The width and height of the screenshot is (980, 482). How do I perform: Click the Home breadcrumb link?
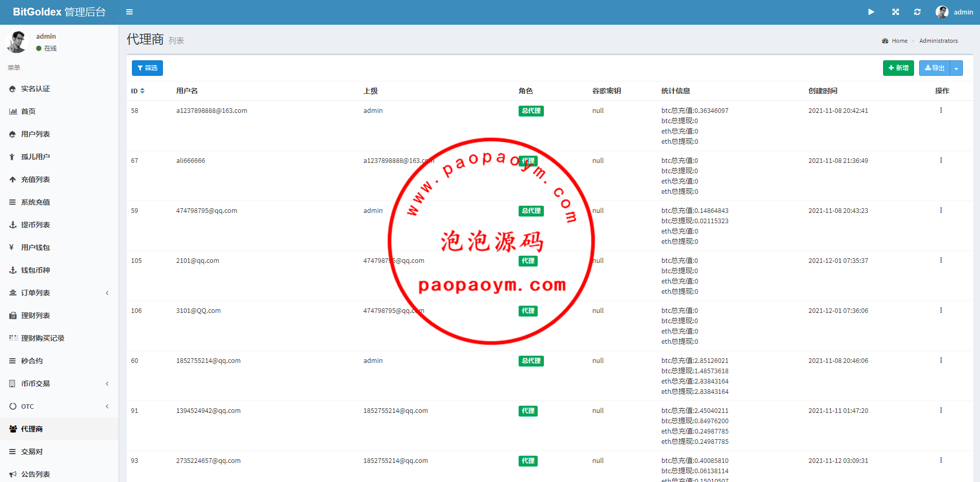tap(899, 41)
